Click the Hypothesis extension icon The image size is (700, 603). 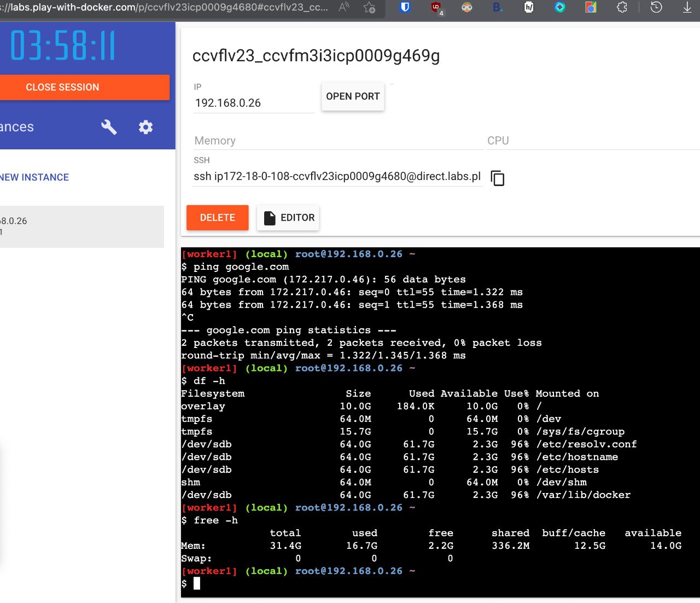529,8
